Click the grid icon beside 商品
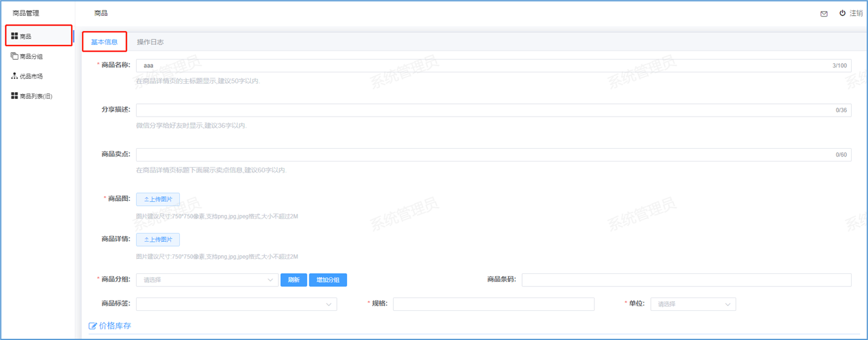Viewport: 868px width, 340px height. [15, 36]
